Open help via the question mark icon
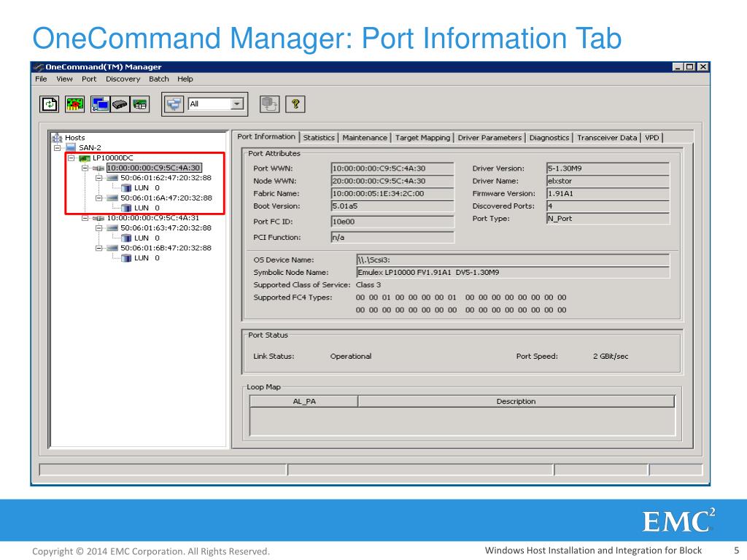 295,104
